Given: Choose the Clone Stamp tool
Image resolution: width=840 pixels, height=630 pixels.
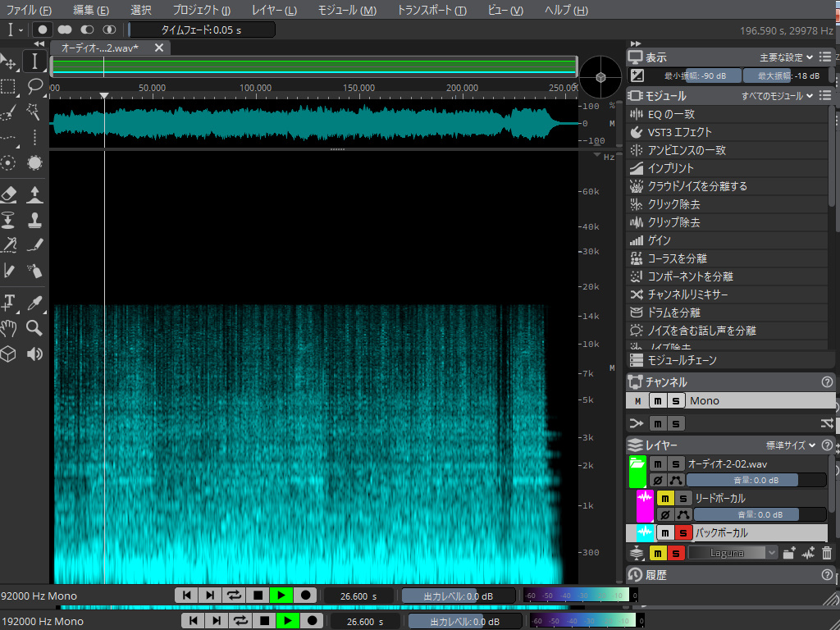Looking at the screenshot, I should coord(34,220).
